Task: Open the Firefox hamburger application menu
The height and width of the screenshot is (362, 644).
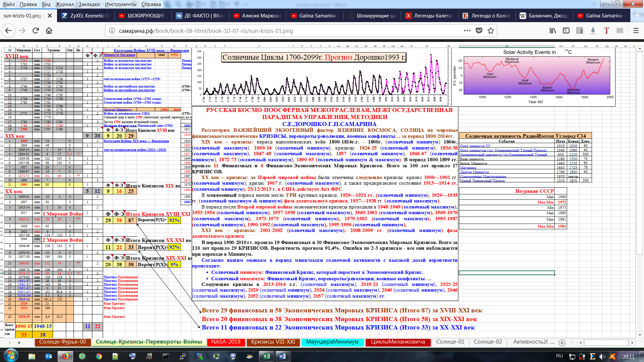Action: [636, 31]
